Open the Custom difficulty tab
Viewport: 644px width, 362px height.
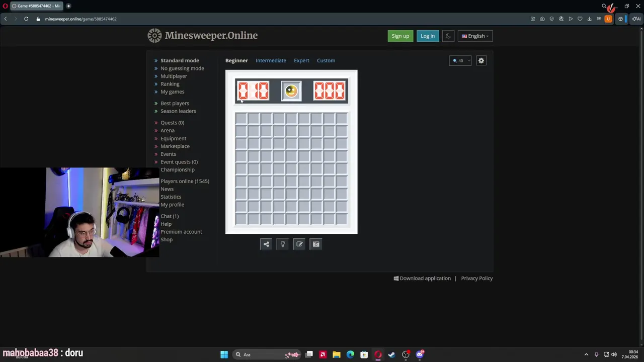click(326, 60)
